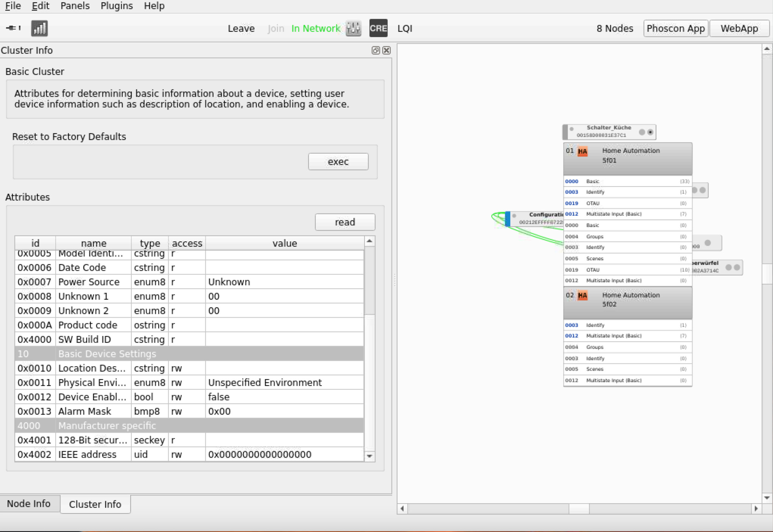Select the 0x0010 Location Description row
773x532 pixels.
[189, 368]
